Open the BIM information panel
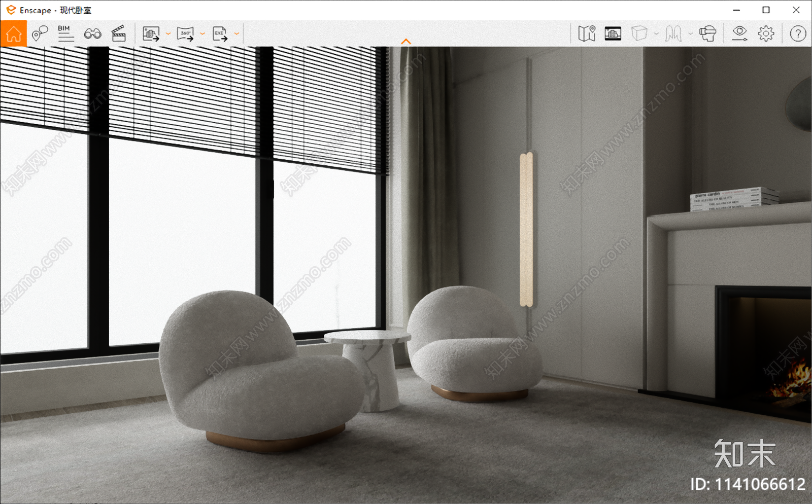Screen dimensions: 812x504 pyautogui.click(x=65, y=33)
